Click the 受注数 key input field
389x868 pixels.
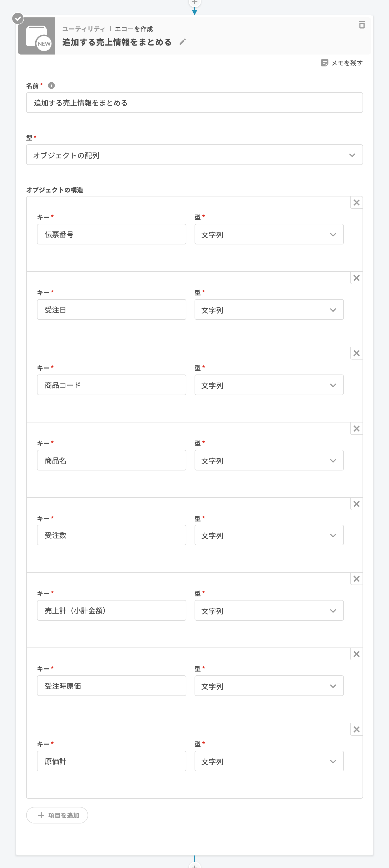click(x=111, y=535)
